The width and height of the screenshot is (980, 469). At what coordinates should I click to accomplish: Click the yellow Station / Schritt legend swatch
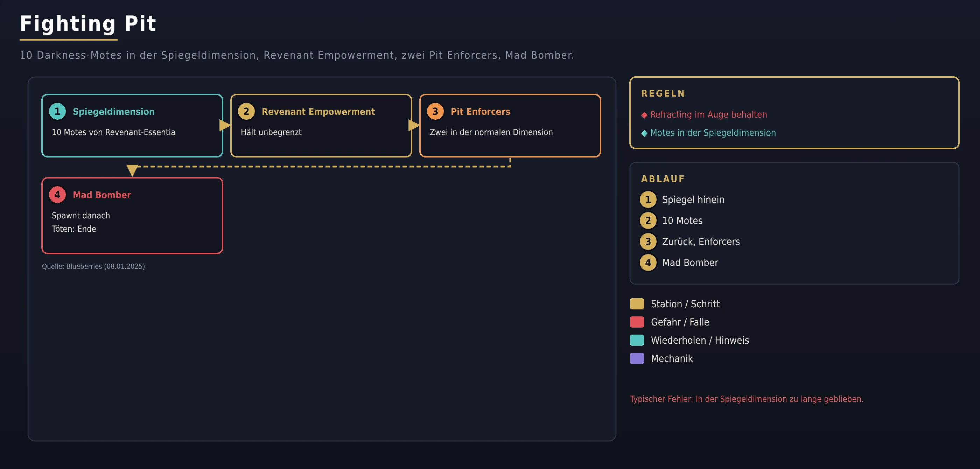pos(637,304)
